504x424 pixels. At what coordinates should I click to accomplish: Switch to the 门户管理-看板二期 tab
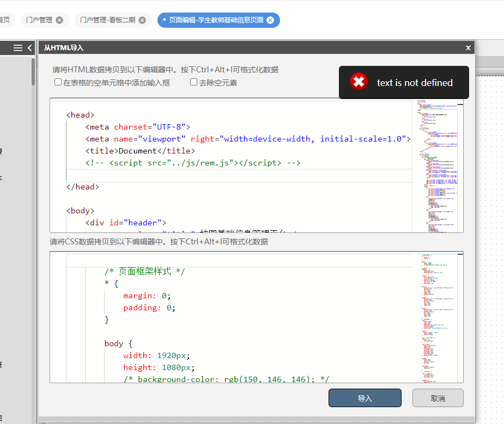tap(107, 20)
